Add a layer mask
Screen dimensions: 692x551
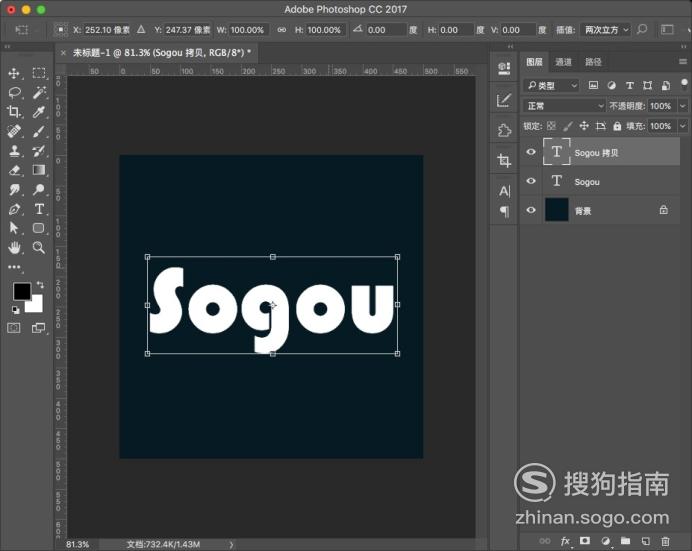[x=585, y=541]
